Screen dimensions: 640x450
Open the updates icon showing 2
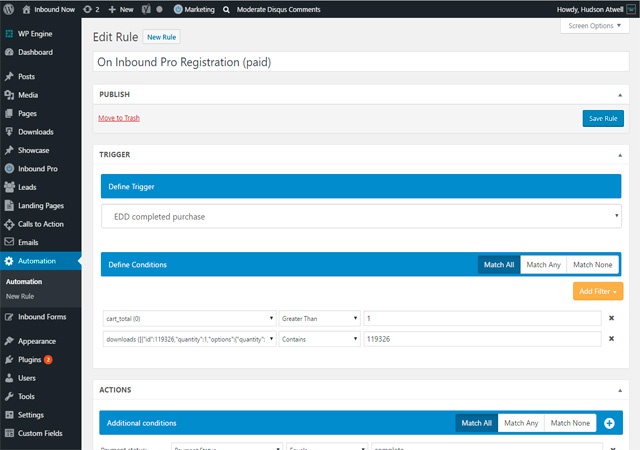(x=87, y=9)
